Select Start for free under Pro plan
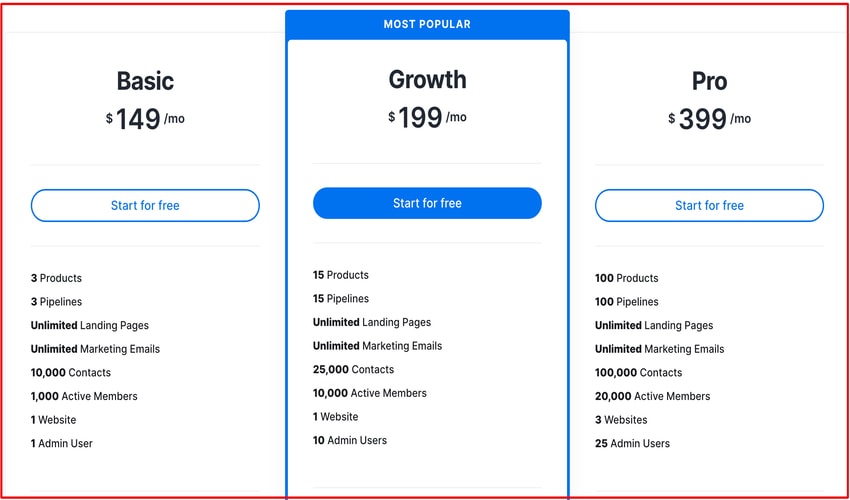The width and height of the screenshot is (850, 500). (709, 205)
